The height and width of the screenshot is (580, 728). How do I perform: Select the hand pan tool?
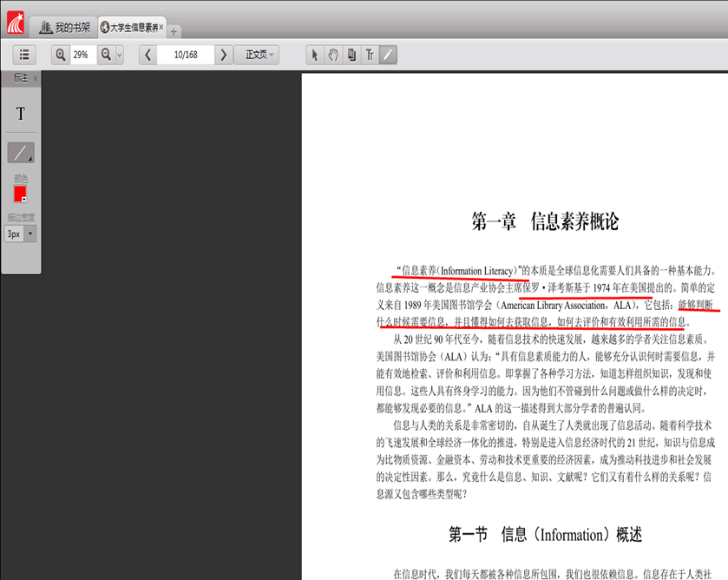[333, 55]
